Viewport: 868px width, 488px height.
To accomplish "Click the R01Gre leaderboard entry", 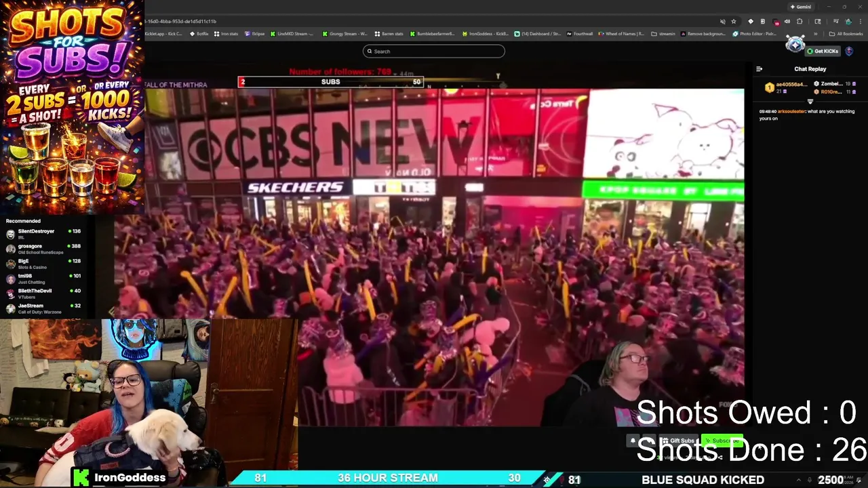I will [836, 91].
